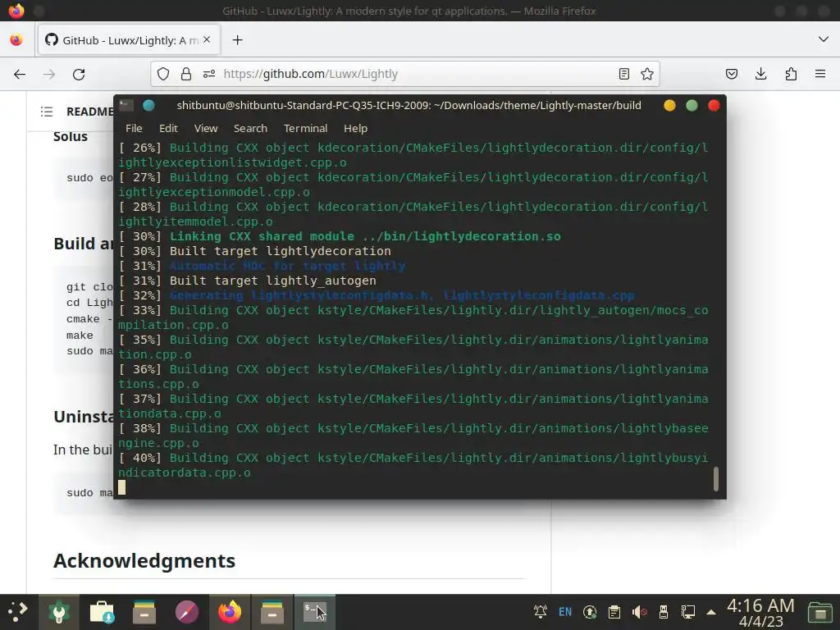Click the padlock site security icon
840x630 pixels.
[186, 74]
